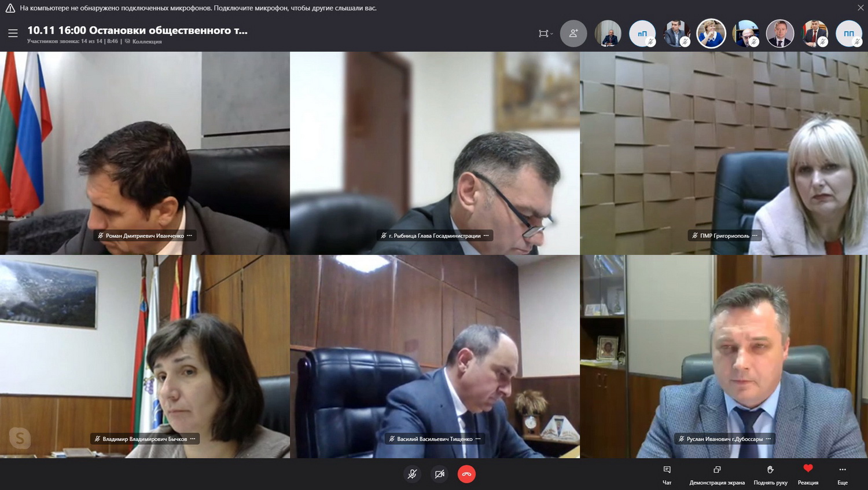The width and height of the screenshot is (868, 490).
Task: Open the hamburger menu in the header
Action: [13, 34]
